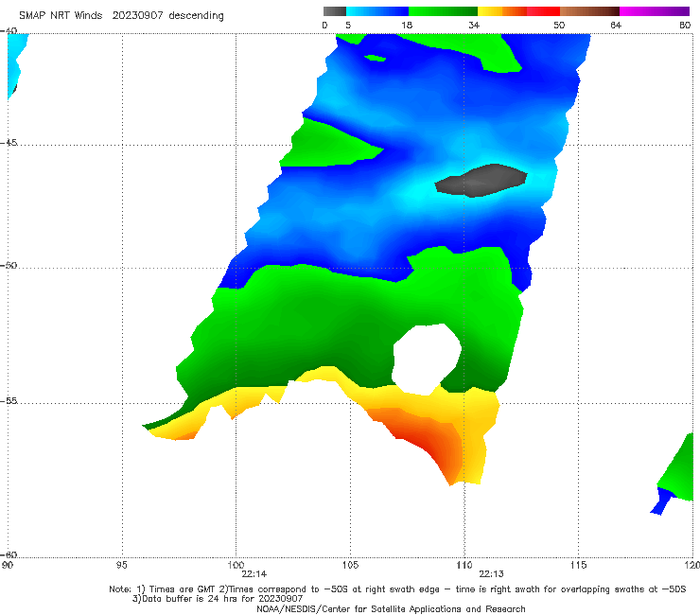This screenshot has height=615, width=700.
Task: Select the gray segment of the color bar
Action: point(335,11)
